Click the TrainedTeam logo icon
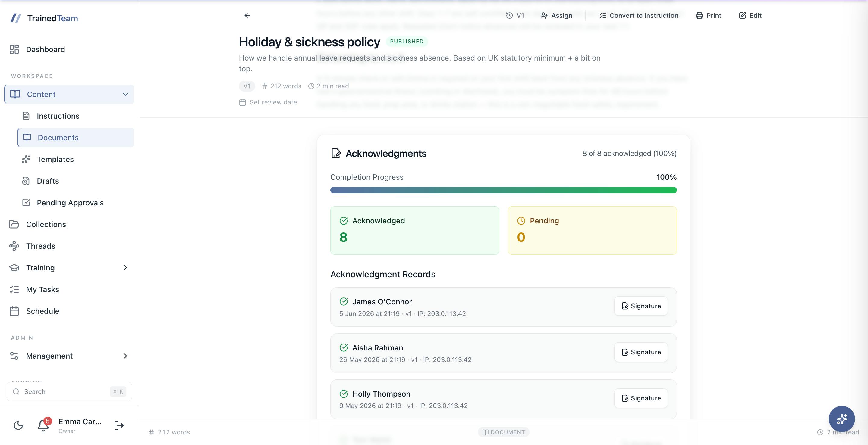 point(16,18)
